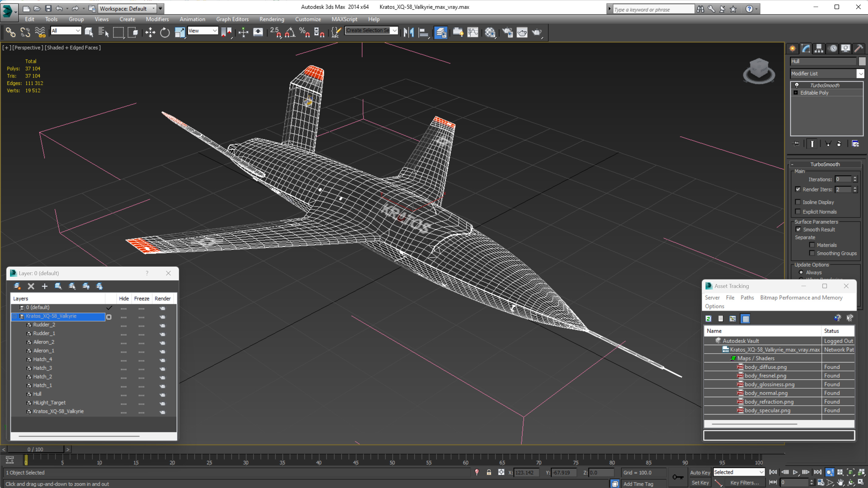The width and height of the screenshot is (868, 488).
Task: Open the Modifier List dropdown
Action: pyautogui.click(x=861, y=73)
